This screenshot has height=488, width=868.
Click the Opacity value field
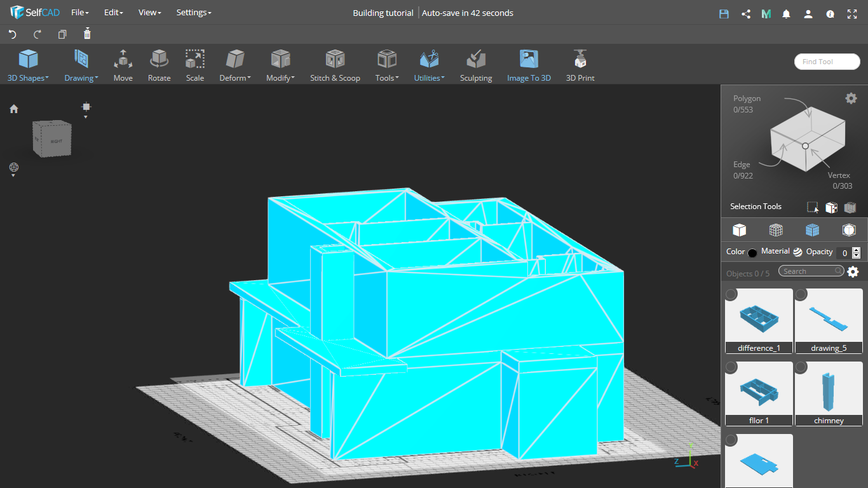pyautogui.click(x=843, y=252)
